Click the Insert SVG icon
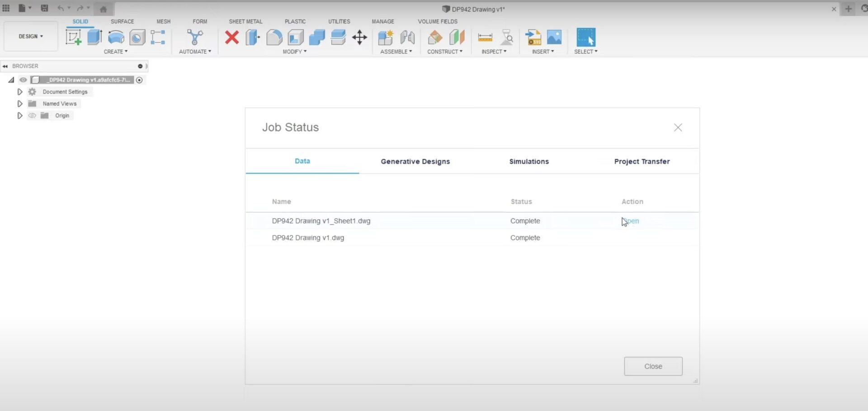The image size is (868, 411). pyautogui.click(x=533, y=37)
